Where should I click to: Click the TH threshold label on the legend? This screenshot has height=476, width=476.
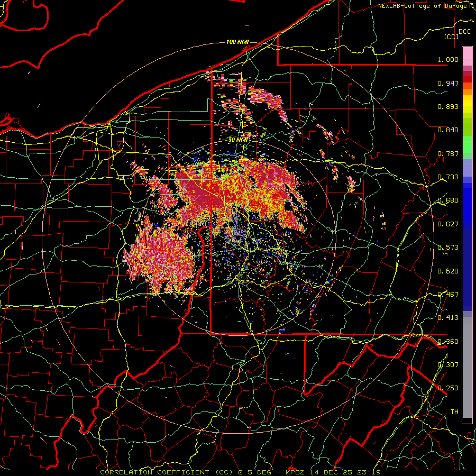(454, 412)
